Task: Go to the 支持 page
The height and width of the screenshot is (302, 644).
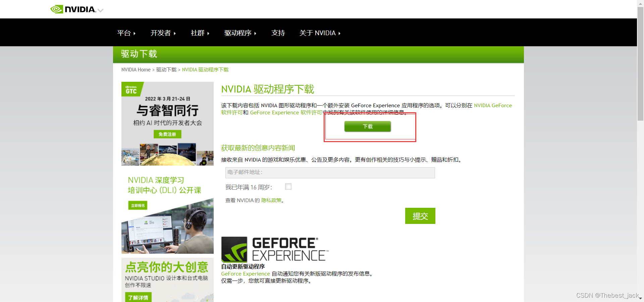Action: pos(278,33)
